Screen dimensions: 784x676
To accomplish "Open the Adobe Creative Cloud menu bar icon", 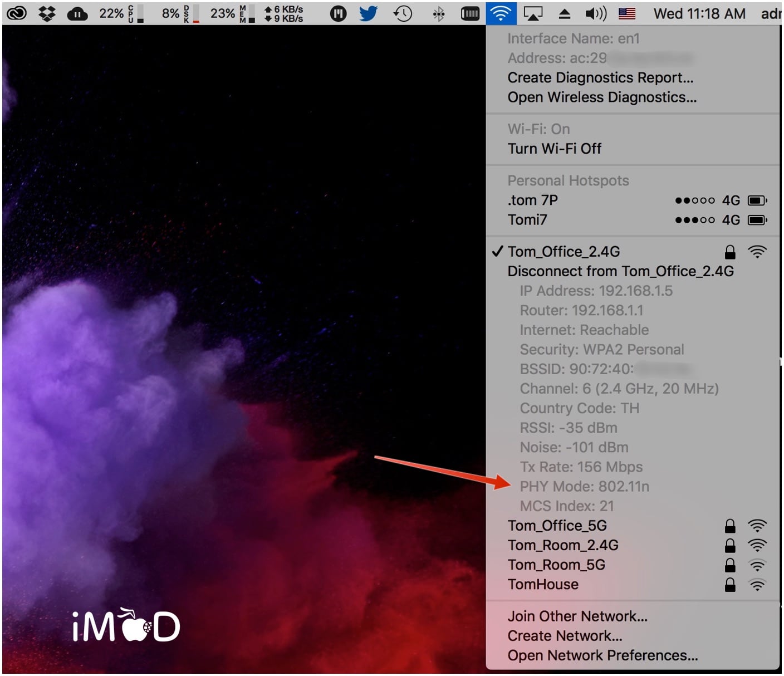I will point(17,13).
